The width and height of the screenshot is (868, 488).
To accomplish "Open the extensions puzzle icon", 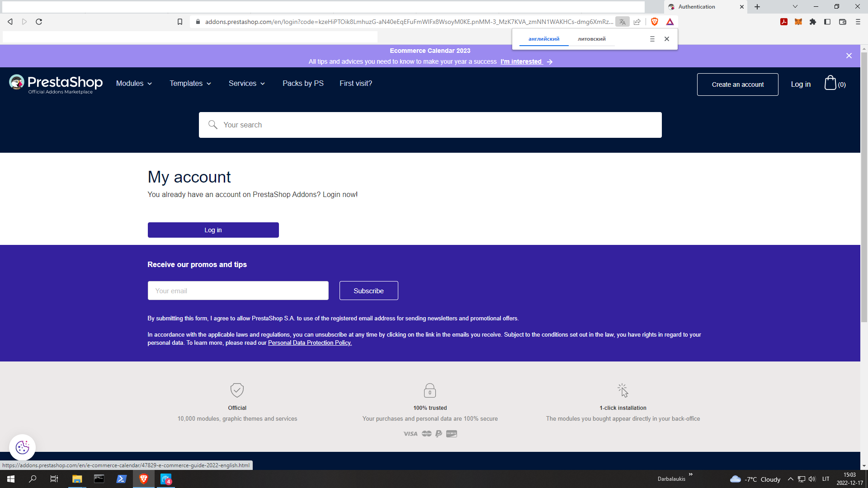I will pos(813,22).
